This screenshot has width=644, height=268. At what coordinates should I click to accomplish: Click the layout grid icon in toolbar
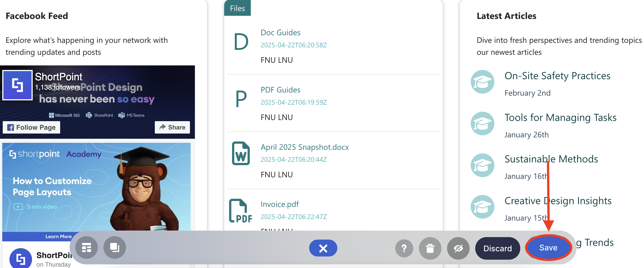point(87,247)
